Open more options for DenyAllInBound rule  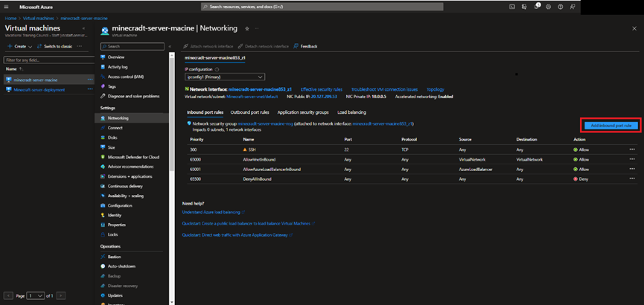(x=632, y=179)
